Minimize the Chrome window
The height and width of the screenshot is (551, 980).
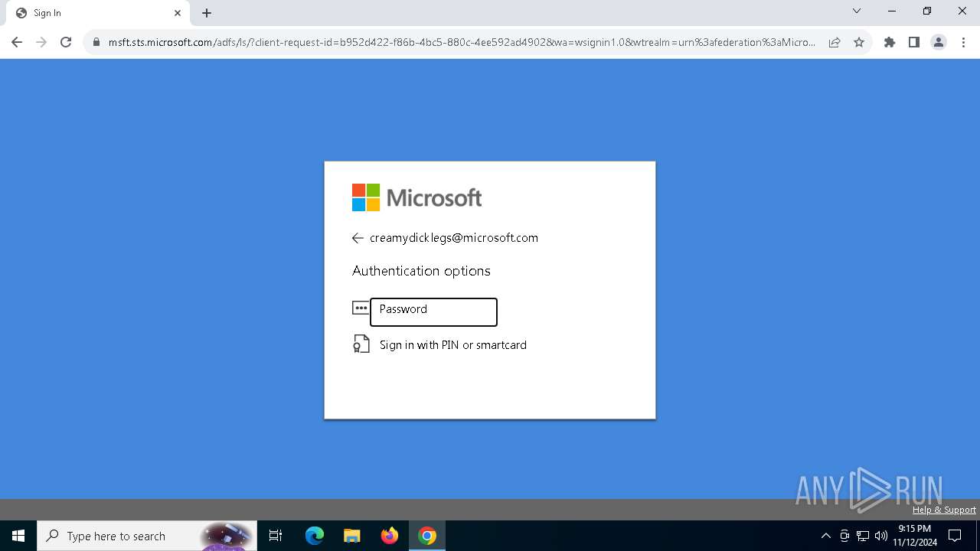[x=892, y=11]
